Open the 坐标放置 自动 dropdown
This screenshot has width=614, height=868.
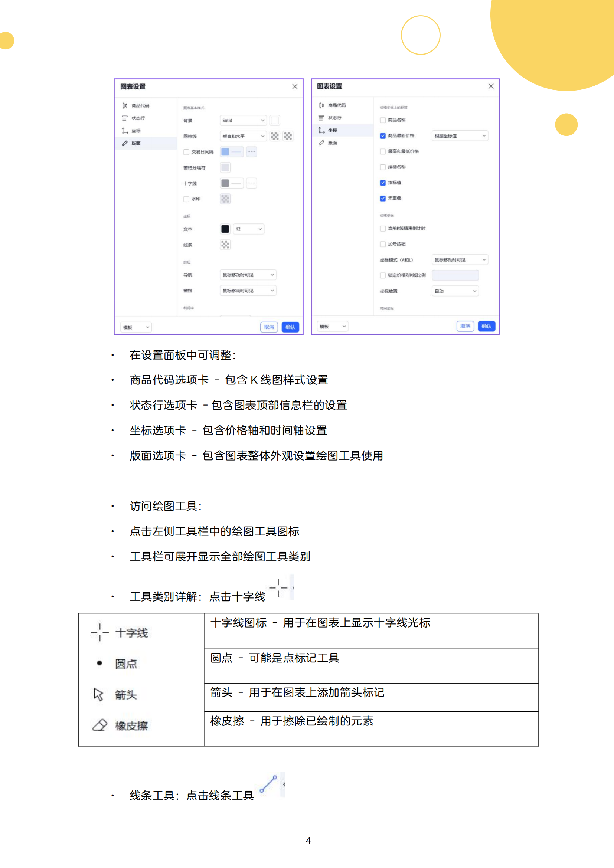[455, 291]
